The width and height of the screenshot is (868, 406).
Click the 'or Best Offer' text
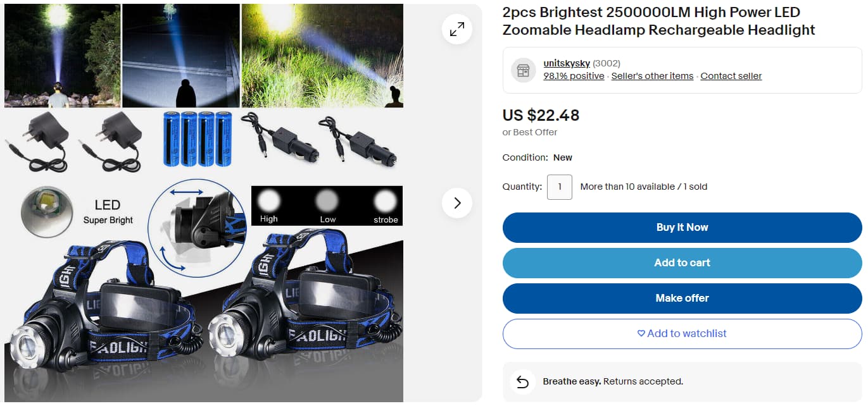(x=530, y=132)
